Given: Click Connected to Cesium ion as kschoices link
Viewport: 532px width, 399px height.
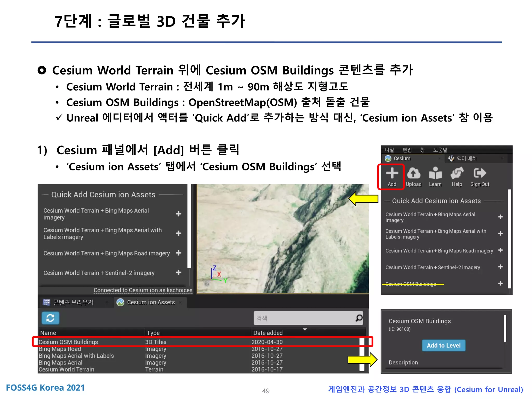Looking at the screenshot, I should (x=143, y=290).
